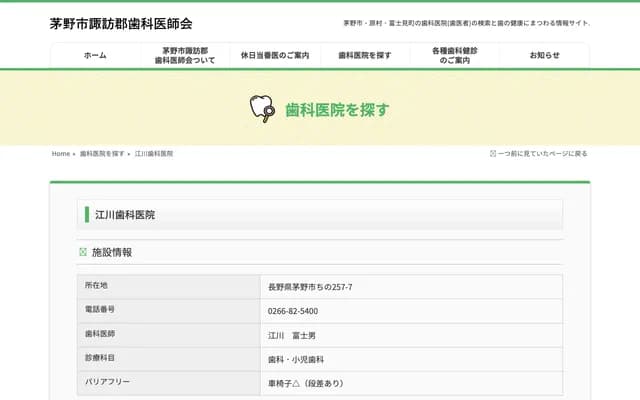
Task: Click the 電話番号 row label
Action: (100, 309)
